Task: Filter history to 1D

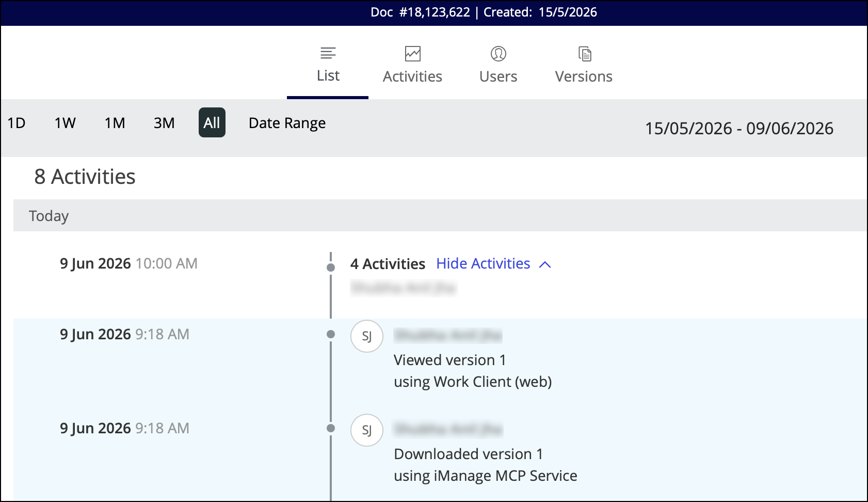Action: tap(17, 123)
